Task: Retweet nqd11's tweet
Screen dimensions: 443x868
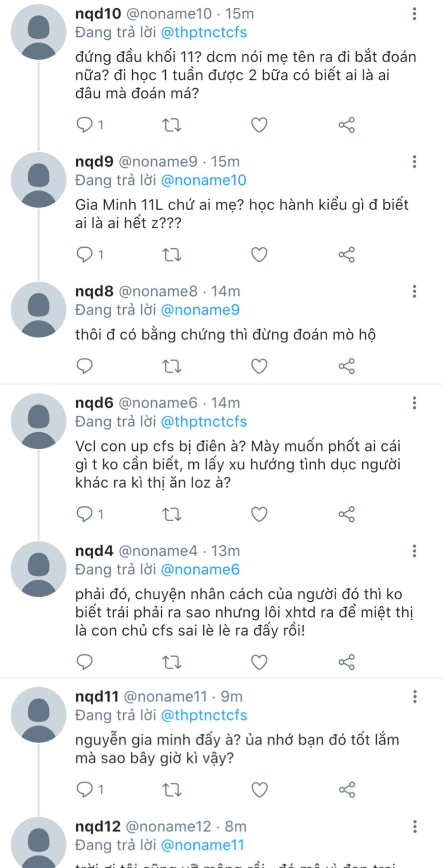Action: coord(172,790)
